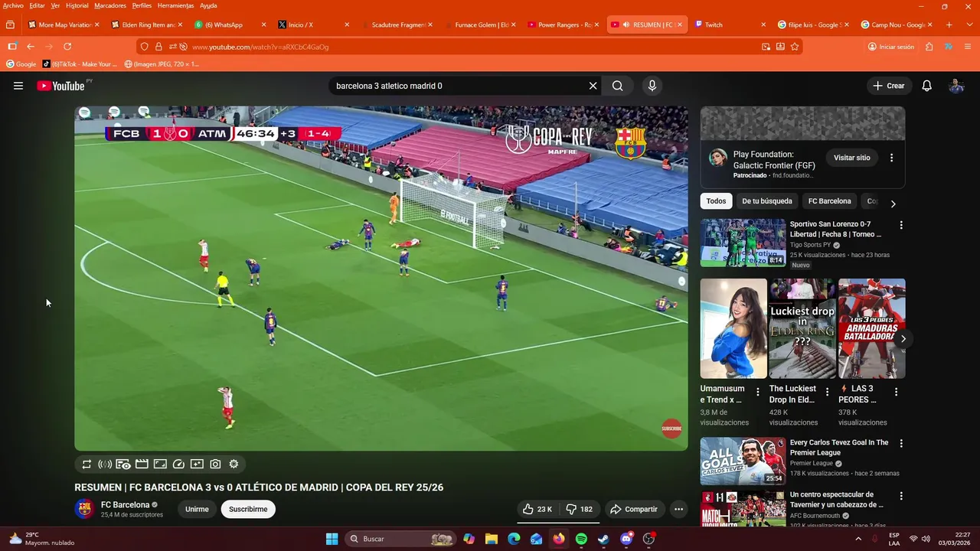Click inside the YouTube search input field
The height and width of the screenshot is (551, 980).
459,86
